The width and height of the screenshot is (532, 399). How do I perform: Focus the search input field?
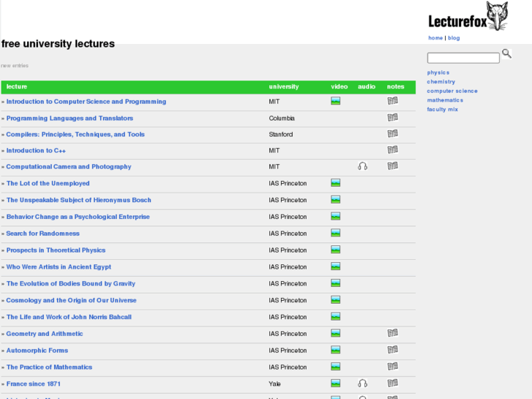click(463, 58)
